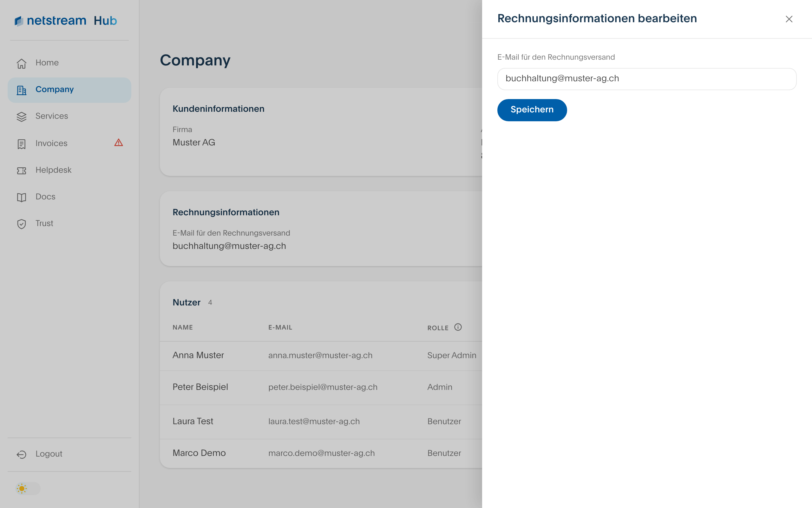Viewport: 812px width, 508px height.
Task: Click the Services layers icon
Action: [x=22, y=117]
